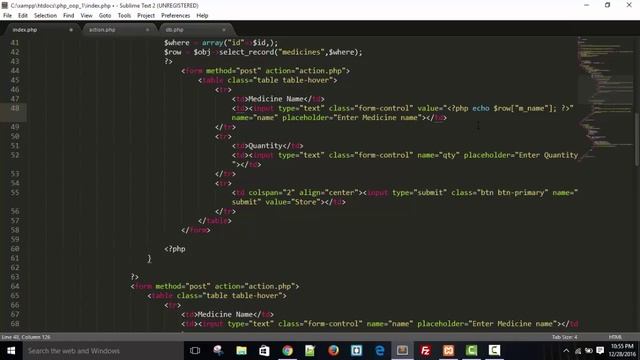The image size is (640, 360).
Task: Open the clock showing 10:55 PM
Action: click(623, 351)
